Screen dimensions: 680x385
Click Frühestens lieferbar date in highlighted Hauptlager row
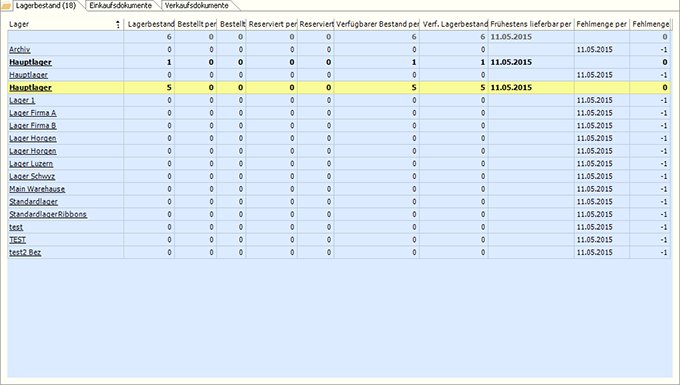511,88
